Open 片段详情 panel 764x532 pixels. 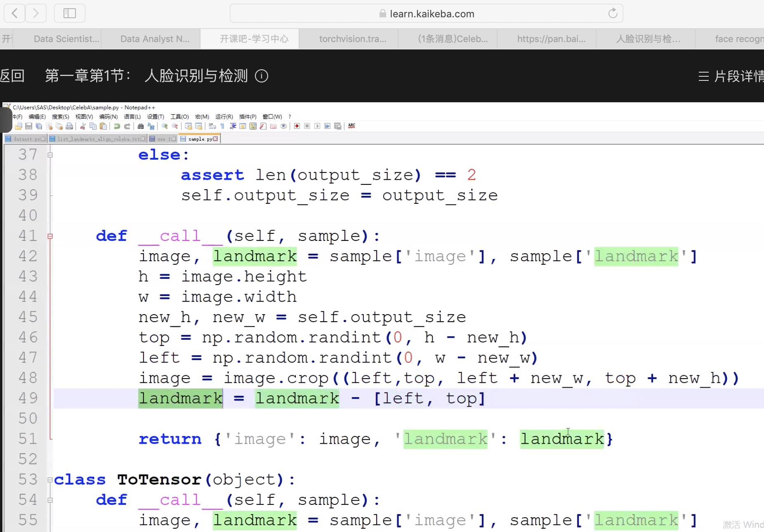[x=731, y=76]
